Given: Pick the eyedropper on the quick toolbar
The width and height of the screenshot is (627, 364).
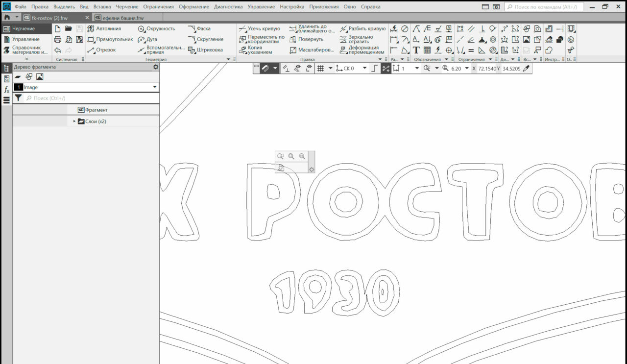Looking at the screenshot, I should click(527, 69).
